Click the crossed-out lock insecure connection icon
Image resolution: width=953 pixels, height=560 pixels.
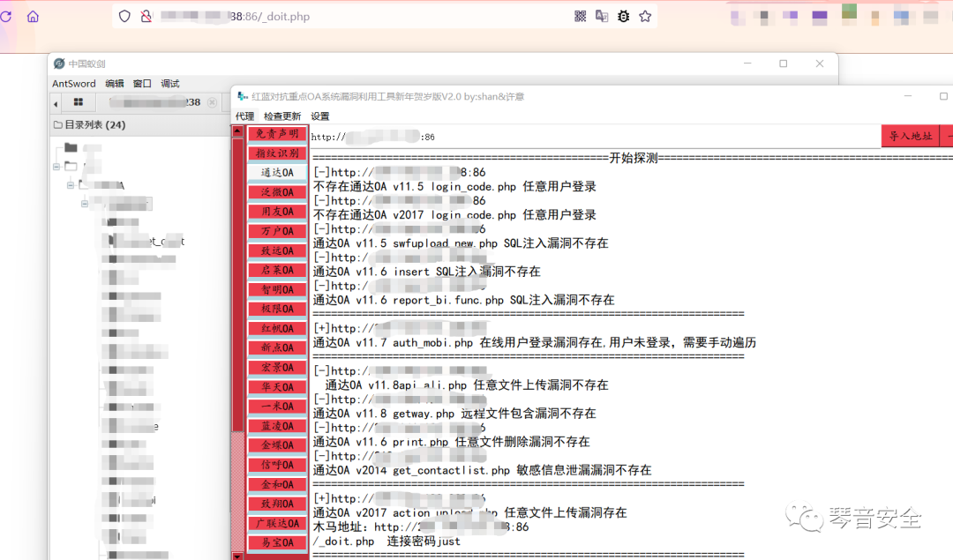(x=146, y=17)
